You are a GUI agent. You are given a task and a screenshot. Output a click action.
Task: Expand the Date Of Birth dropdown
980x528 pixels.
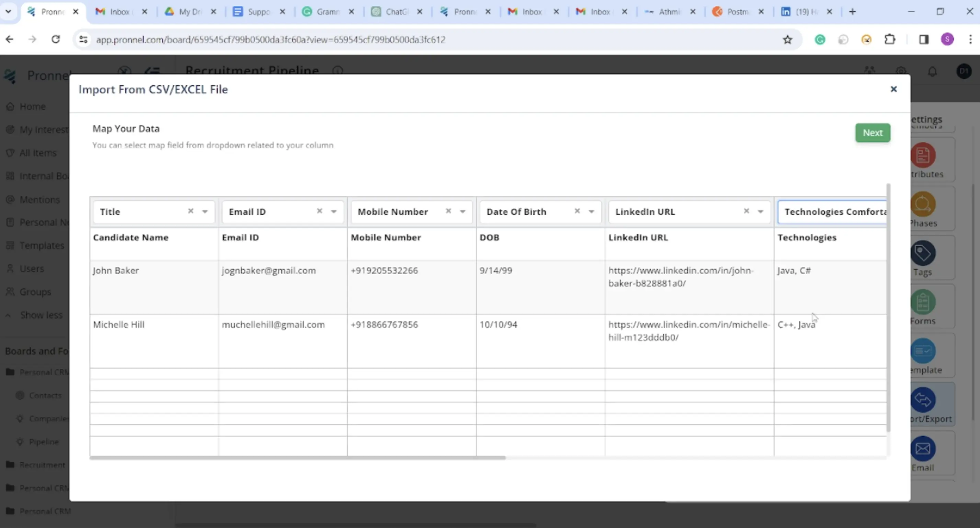coord(591,212)
